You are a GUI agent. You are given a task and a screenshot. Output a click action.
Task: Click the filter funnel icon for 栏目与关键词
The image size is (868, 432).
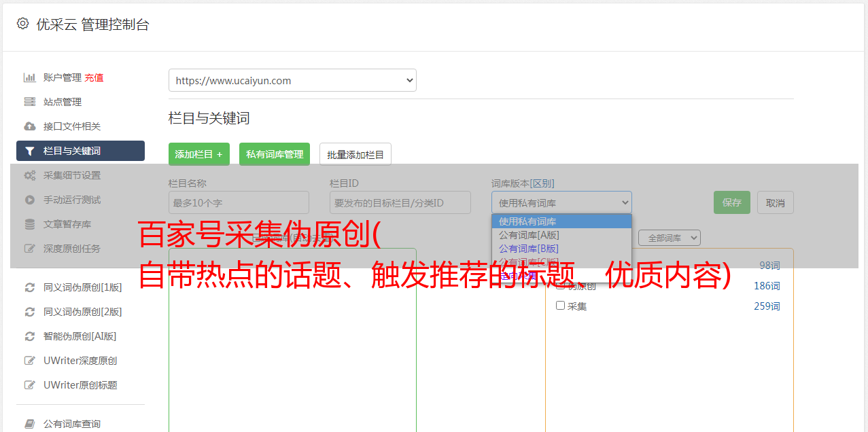pos(29,151)
